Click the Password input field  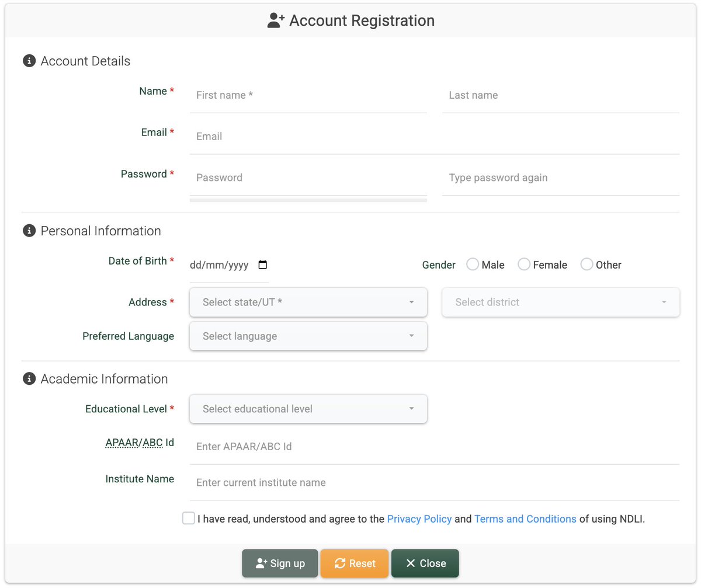308,178
